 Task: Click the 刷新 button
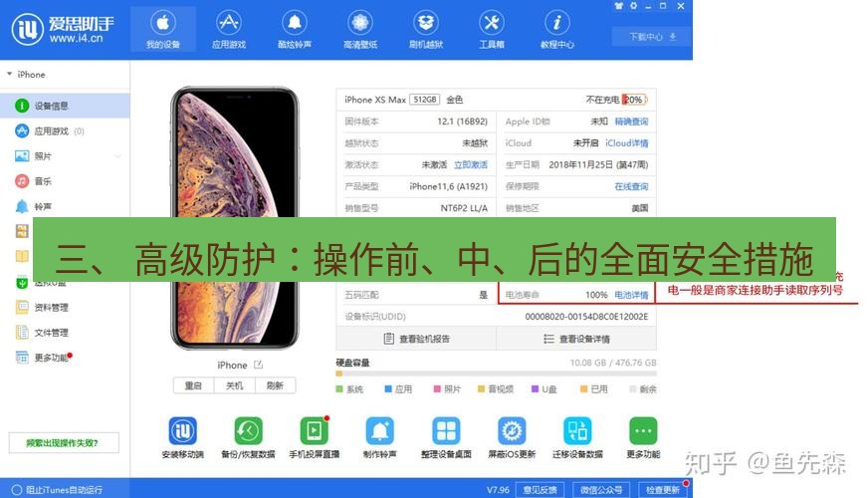275,385
